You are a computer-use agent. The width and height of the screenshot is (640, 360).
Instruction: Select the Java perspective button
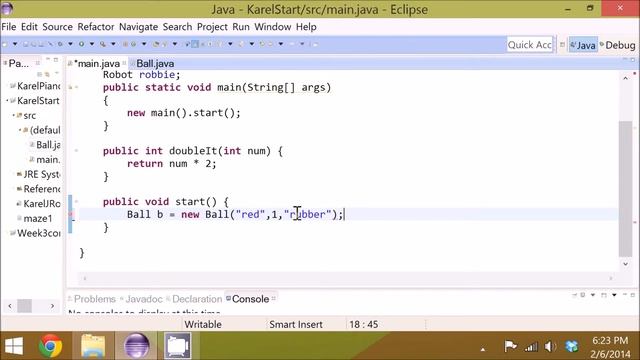point(583,45)
